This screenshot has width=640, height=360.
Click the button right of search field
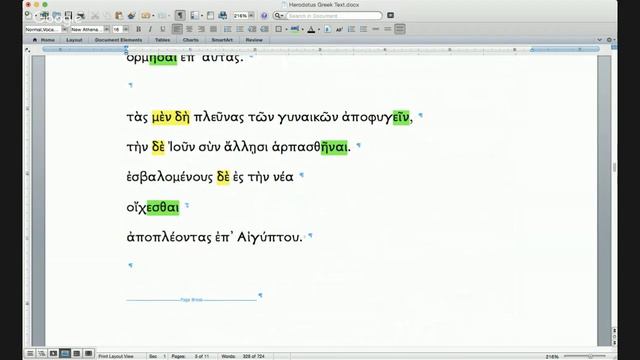click(391, 16)
